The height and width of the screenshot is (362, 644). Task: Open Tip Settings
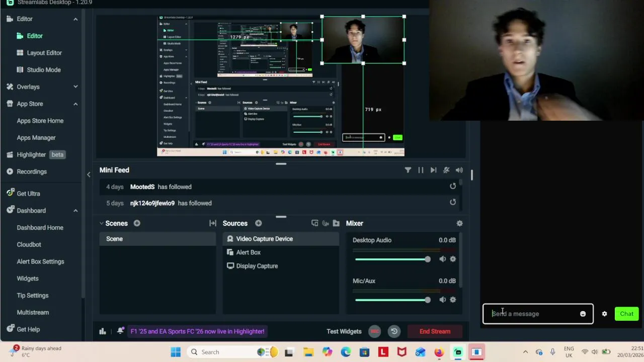pos(33,296)
